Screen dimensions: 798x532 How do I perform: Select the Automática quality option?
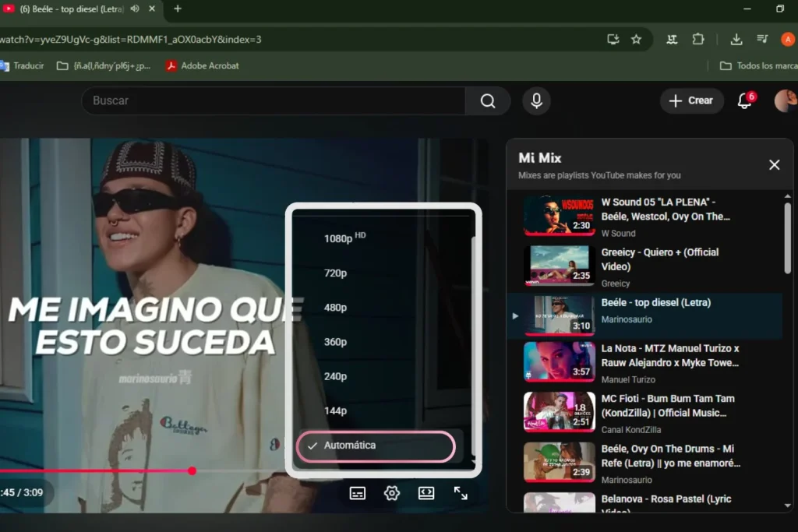[375, 446]
